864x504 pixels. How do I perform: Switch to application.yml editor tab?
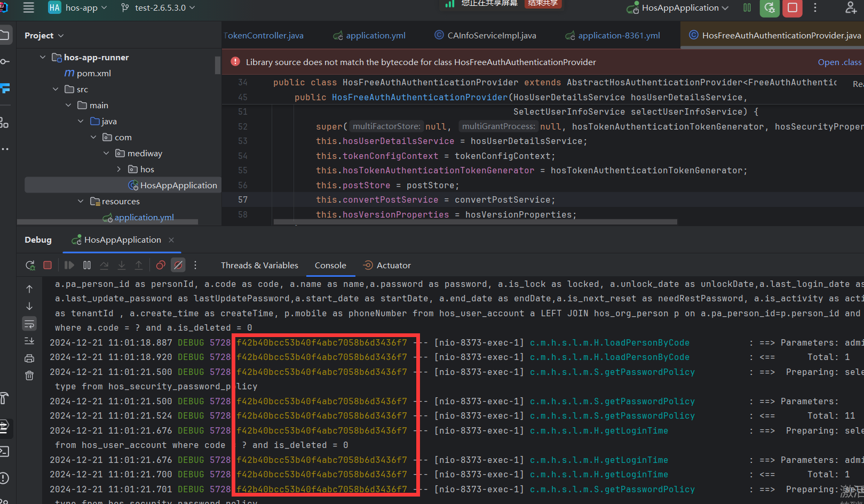pyautogui.click(x=369, y=35)
